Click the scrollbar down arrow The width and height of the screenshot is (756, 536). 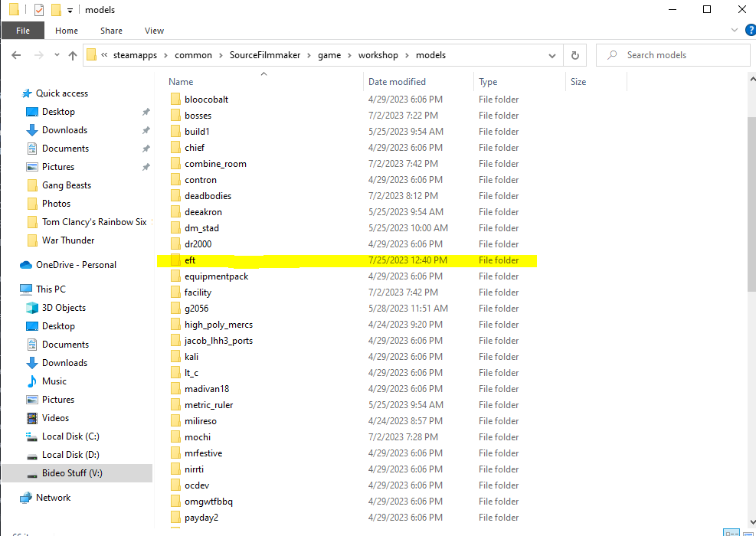click(x=752, y=521)
